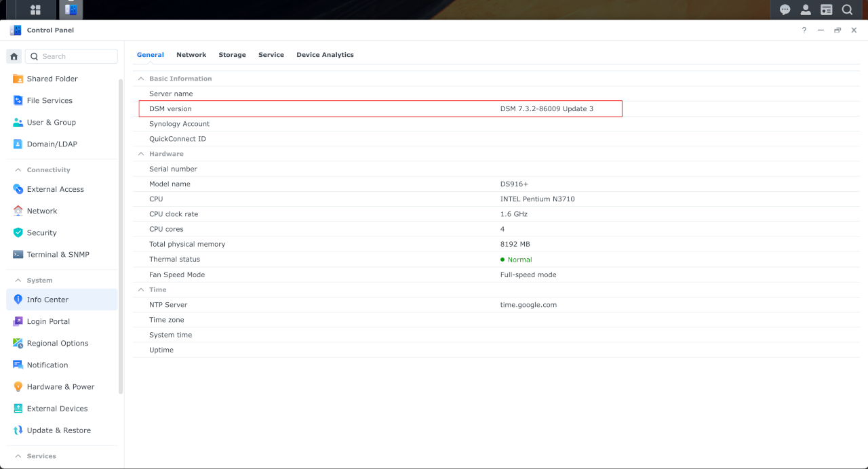This screenshot has width=868, height=469.
Task: Click the Security shield icon
Action: point(18,232)
